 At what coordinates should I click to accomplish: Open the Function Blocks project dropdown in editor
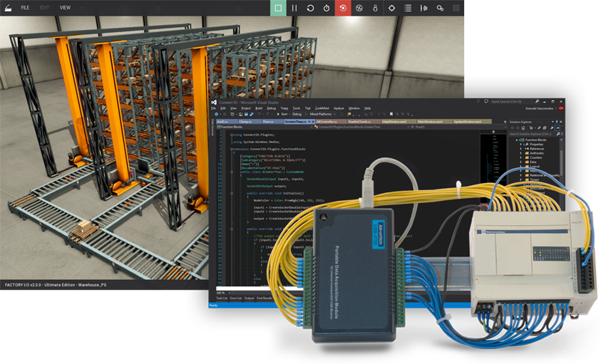265,127
